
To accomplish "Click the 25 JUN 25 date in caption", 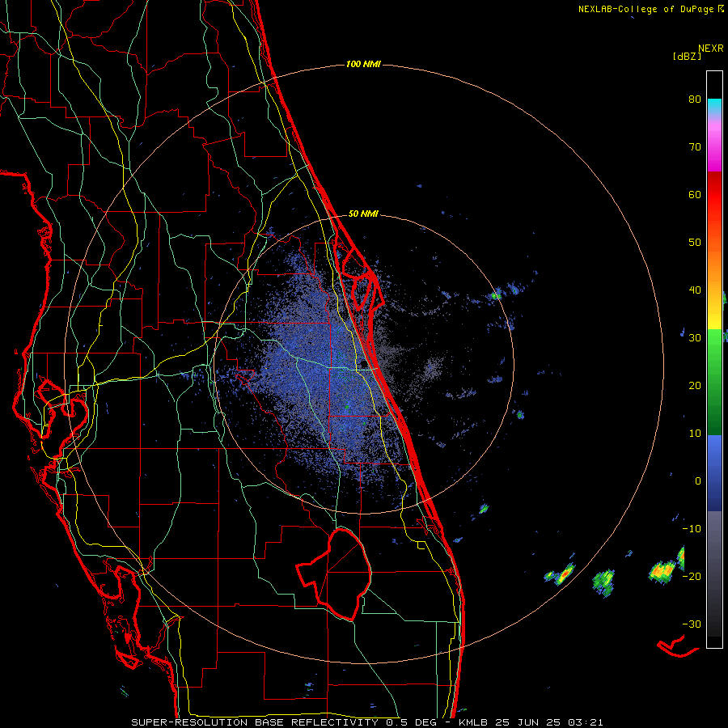I will click(x=528, y=722).
